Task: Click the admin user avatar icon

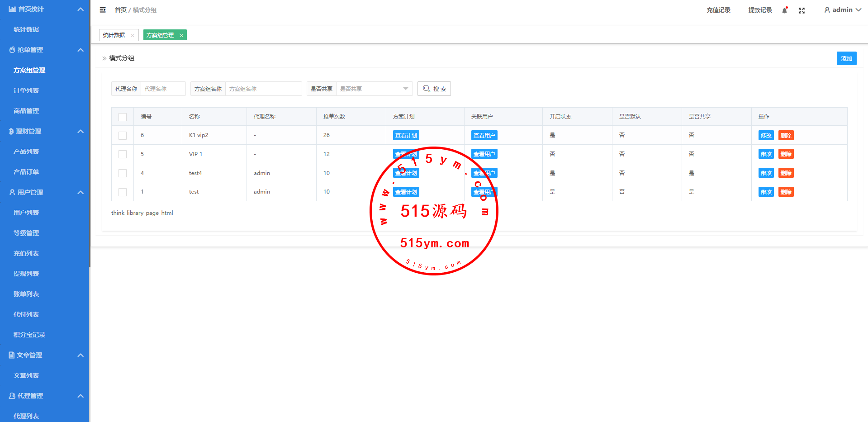Action: click(x=827, y=10)
